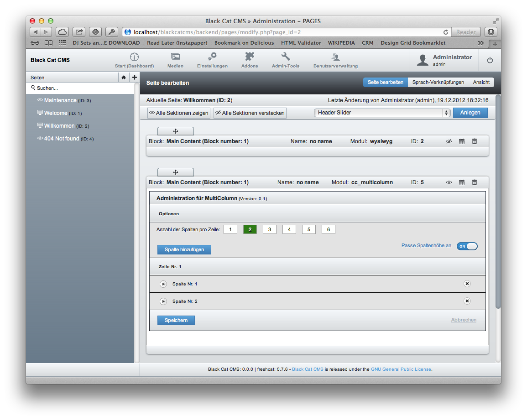Click the move handle of section ID 2
The height and width of the screenshot is (420, 527).
[x=176, y=131]
